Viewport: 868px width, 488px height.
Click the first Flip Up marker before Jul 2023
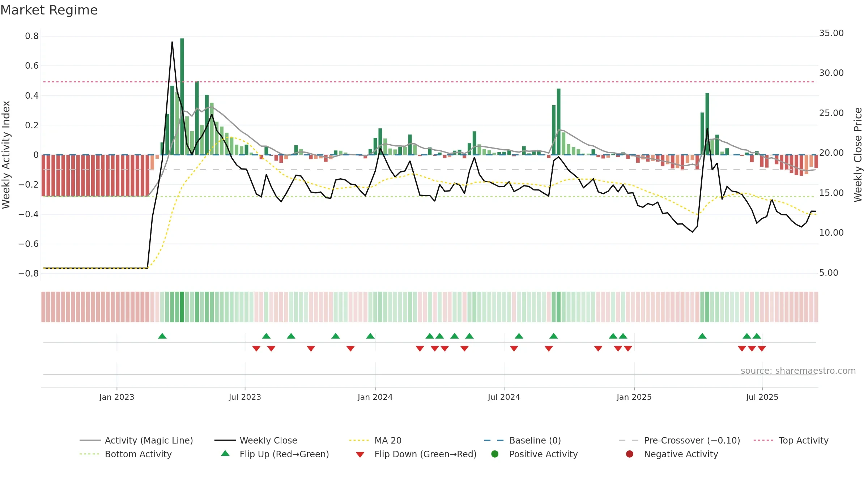pyautogui.click(x=162, y=336)
